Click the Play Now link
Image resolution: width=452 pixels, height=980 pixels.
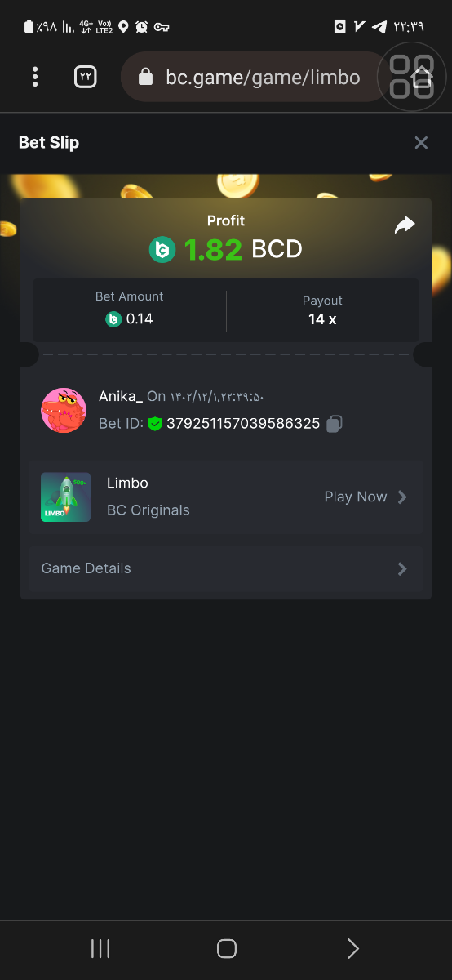(x=356, y=497)
